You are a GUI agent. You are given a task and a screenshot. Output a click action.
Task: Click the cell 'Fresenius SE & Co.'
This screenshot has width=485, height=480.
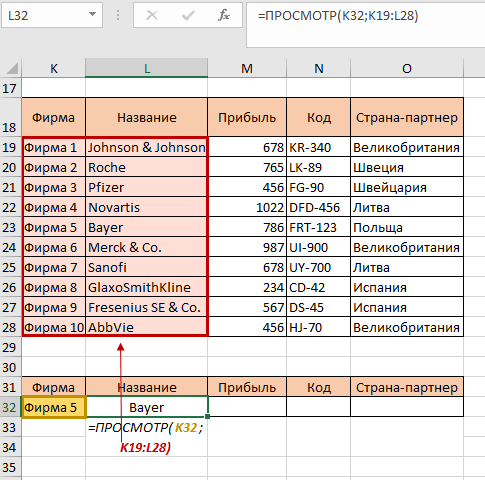[147, 307]
